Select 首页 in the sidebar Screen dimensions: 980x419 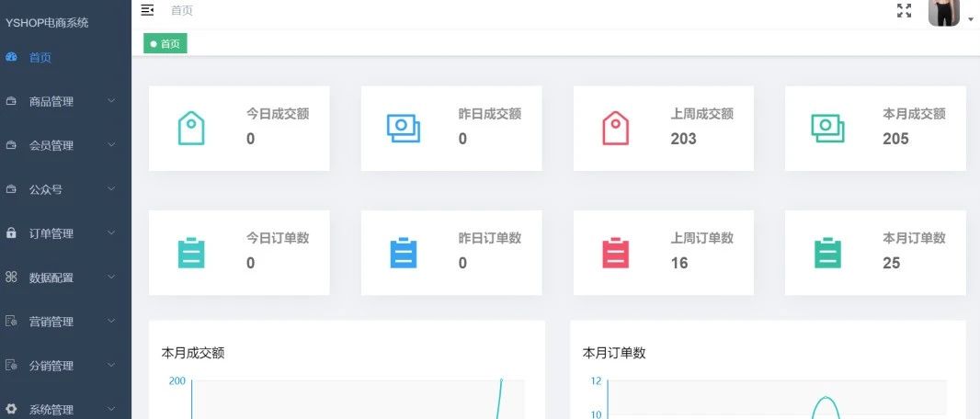(x=40, y=57)
